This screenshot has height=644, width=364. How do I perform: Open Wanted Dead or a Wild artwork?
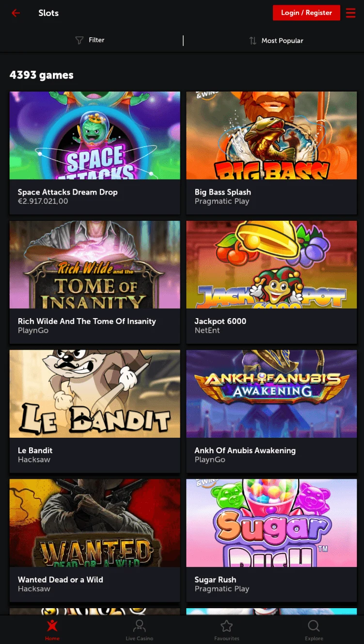[95, 523]
